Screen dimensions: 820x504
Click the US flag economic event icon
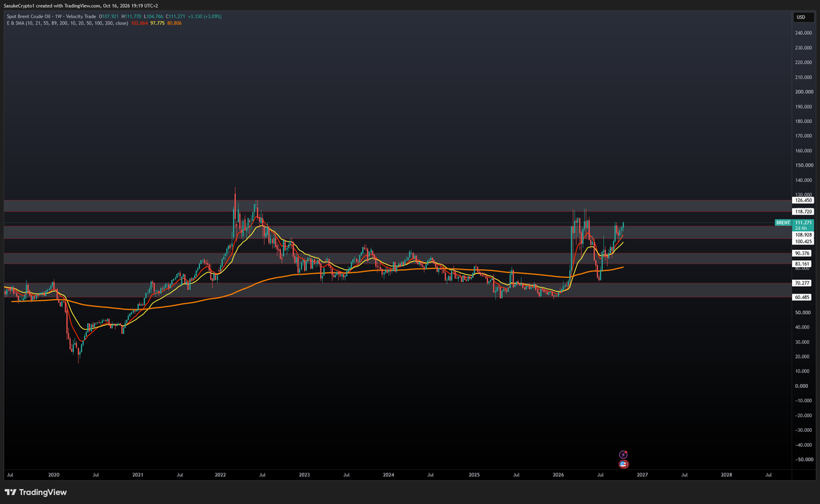coord(623,464)
